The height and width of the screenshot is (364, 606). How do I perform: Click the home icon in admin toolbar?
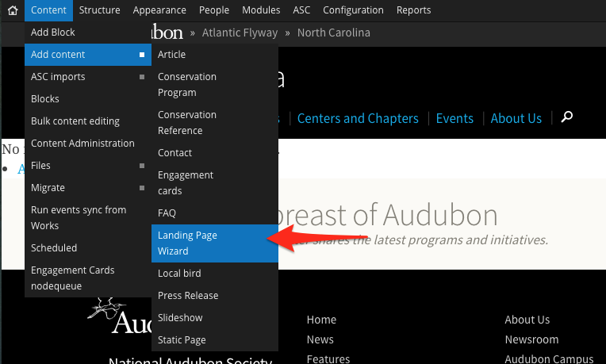[x=13, y=10]
